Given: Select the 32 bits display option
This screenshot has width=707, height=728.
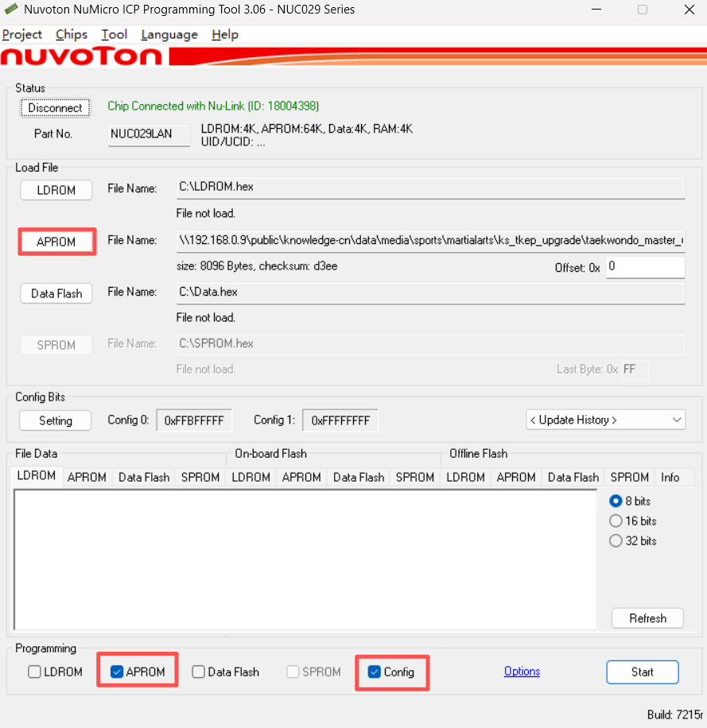Looking at the screenshot, I should point(616,541).
